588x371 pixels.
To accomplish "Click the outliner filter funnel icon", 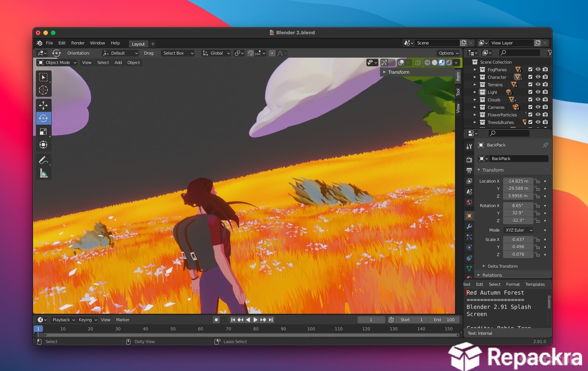I will 550,53.
